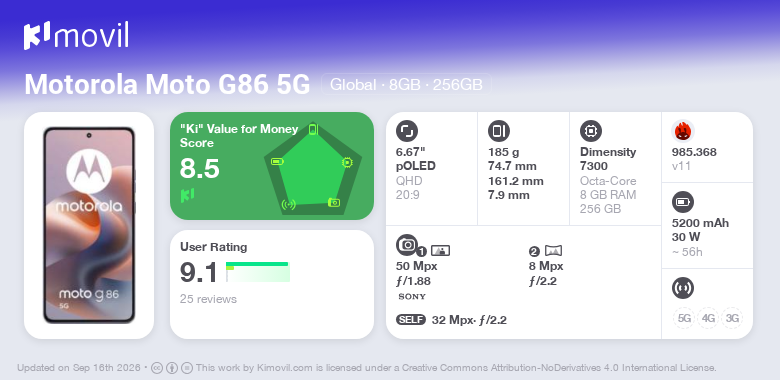Click the AnTuTu benchmark flame icon

(x=682, y=131)
